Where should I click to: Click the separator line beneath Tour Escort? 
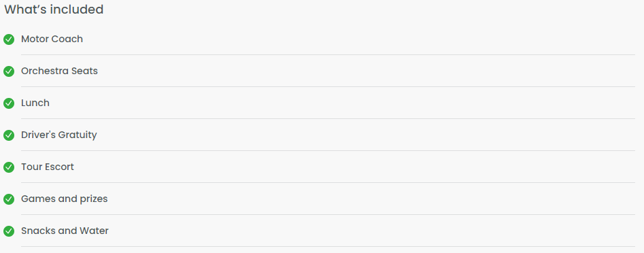pos(328,182)
